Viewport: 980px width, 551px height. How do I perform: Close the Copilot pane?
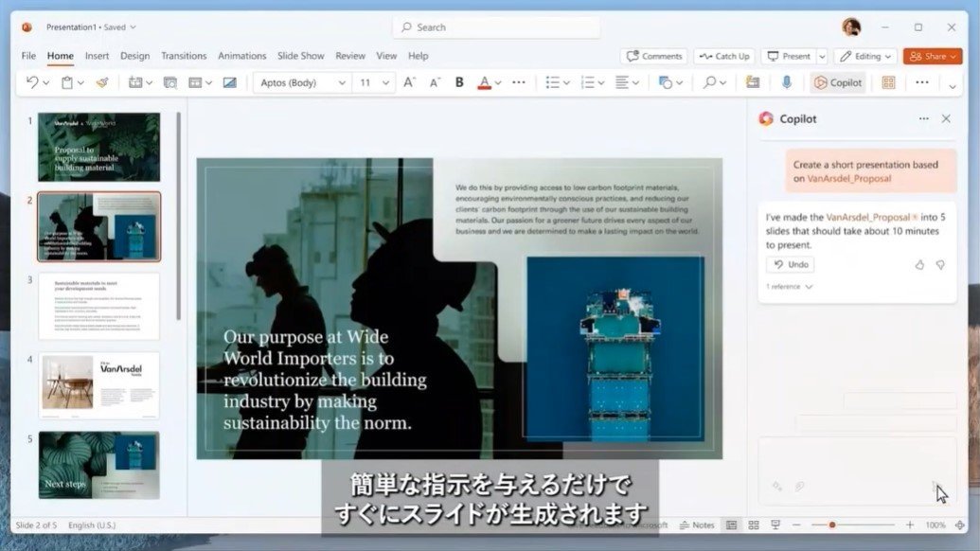tap(946, 118)
